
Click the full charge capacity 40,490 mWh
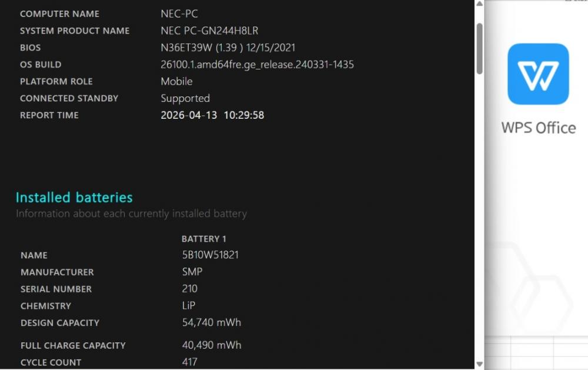point(211,345)
